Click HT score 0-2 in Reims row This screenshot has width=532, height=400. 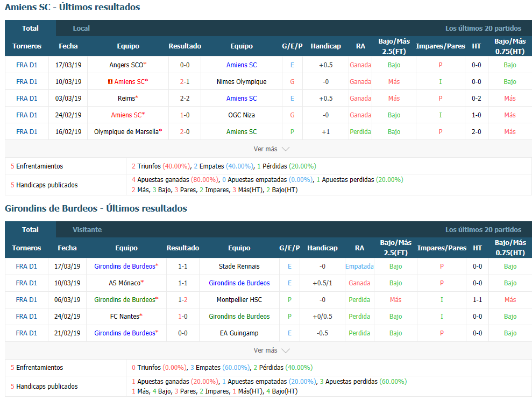click(x=477, y=98)
